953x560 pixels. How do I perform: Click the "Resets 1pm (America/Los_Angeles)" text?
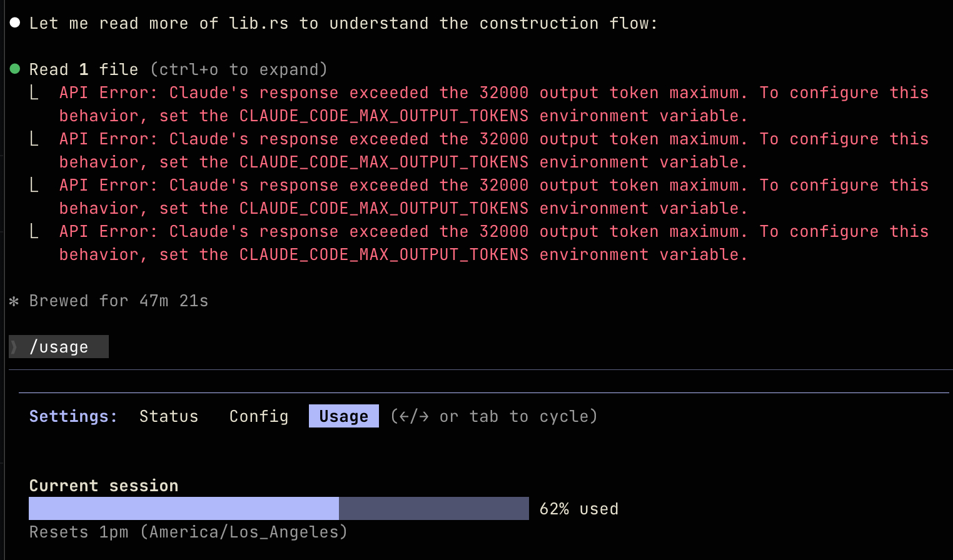188,532
